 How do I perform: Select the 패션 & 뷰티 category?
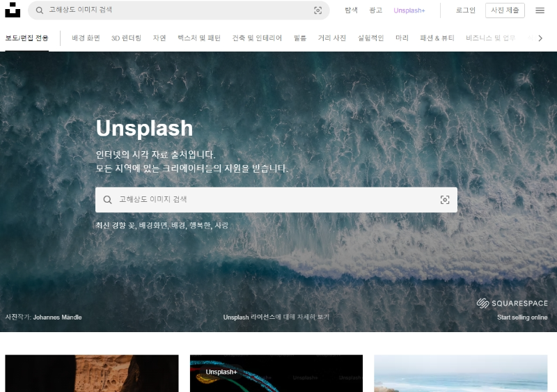tap(437, 38)
